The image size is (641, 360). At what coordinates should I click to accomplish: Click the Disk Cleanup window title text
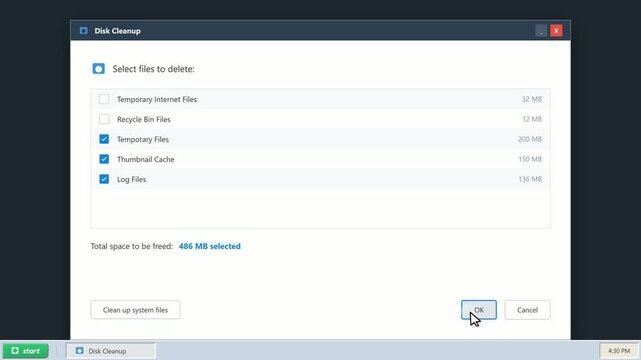tap(117, 31)
